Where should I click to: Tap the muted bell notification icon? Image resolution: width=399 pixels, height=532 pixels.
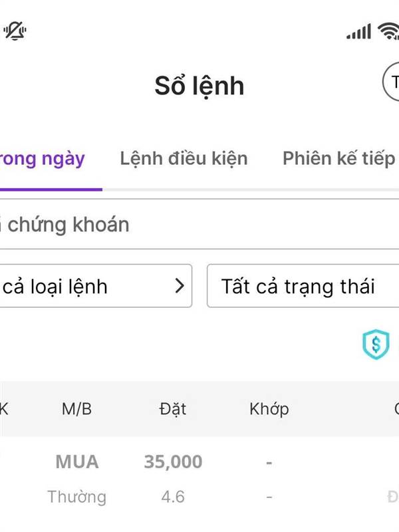click(15, 31)
